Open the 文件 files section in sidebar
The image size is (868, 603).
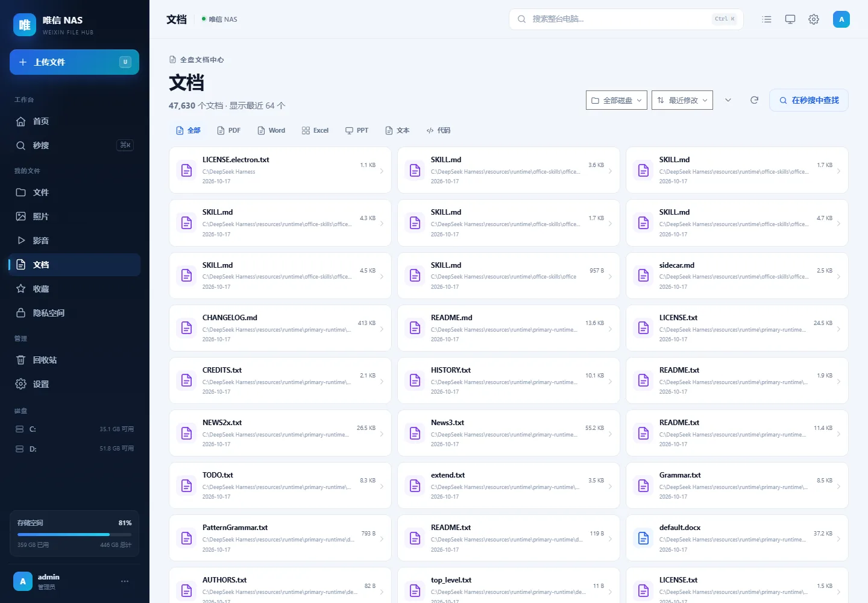click(75, 192)
